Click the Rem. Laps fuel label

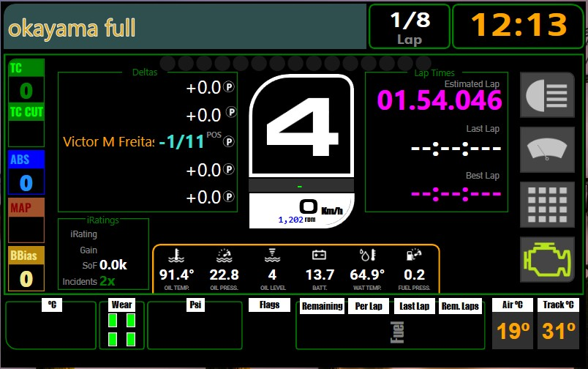[460, 306]
